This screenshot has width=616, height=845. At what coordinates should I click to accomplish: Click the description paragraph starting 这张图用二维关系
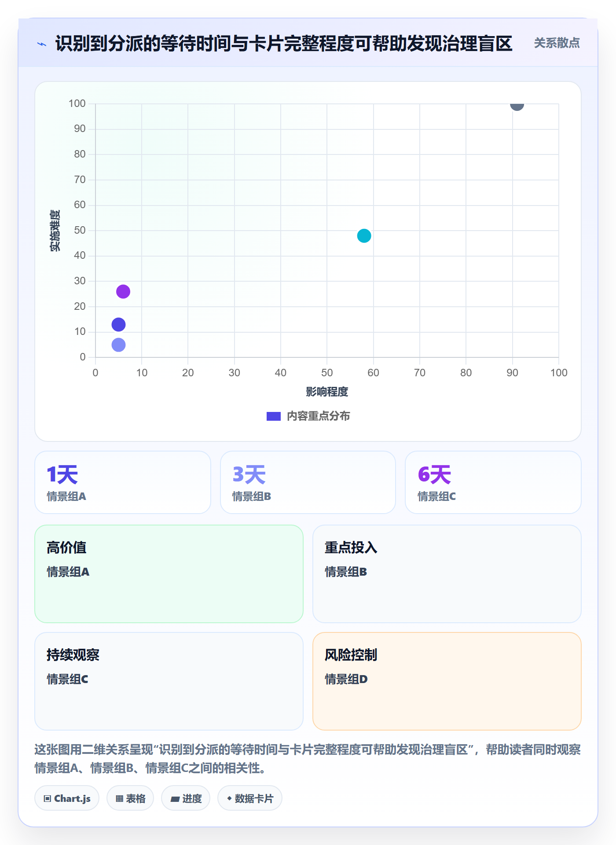point(308,759)
